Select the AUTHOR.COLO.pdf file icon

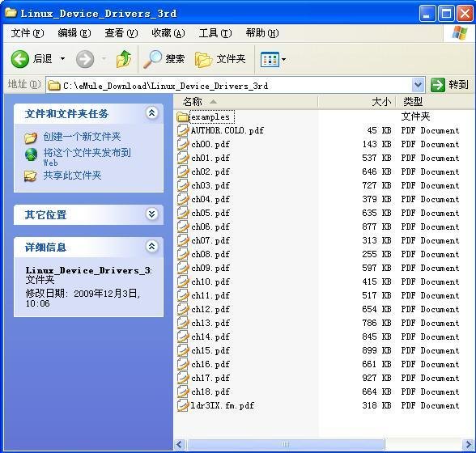183,130
